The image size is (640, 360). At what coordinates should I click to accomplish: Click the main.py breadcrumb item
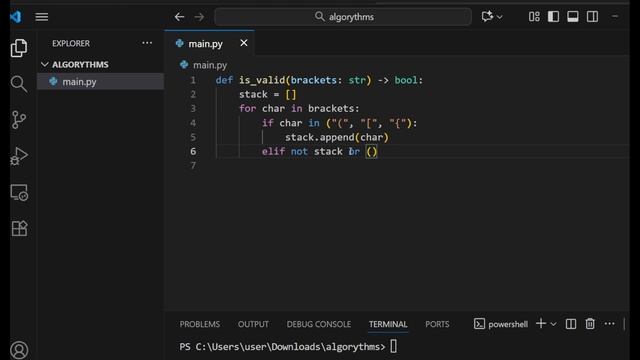tap(210, 65)
